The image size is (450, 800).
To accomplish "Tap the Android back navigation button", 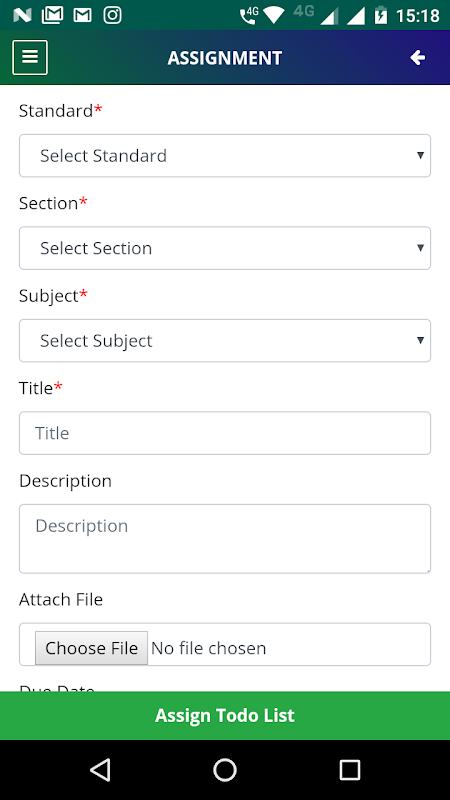I will (x=100, y=769).
